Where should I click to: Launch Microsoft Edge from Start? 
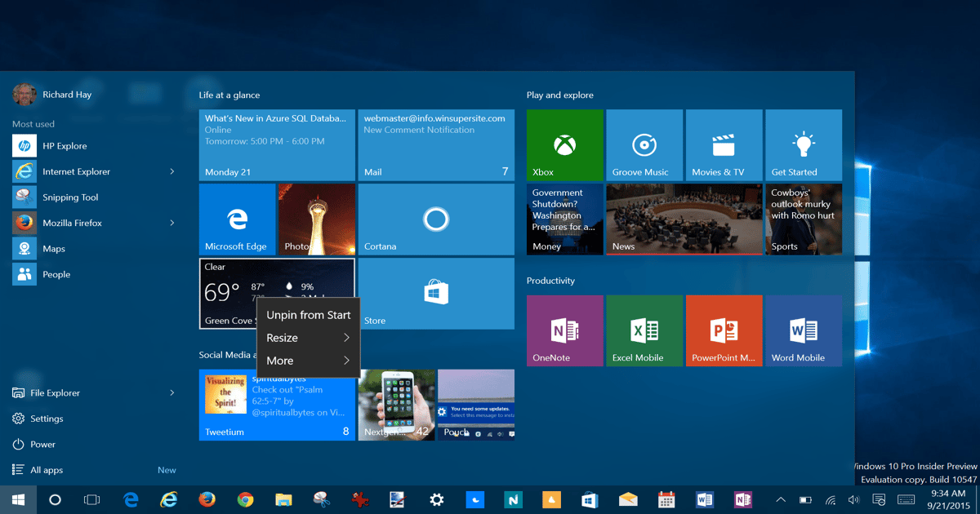coord(237,219)
